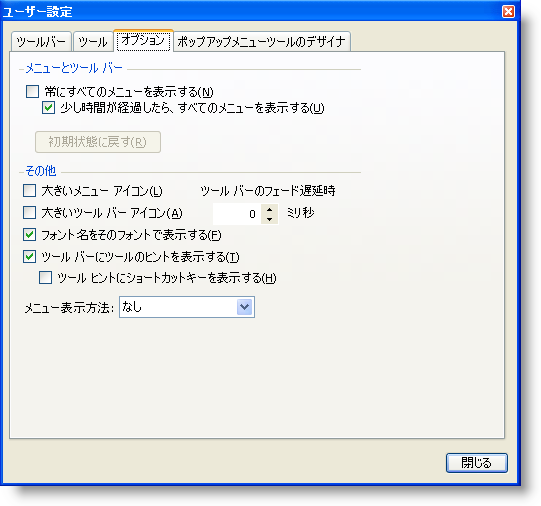
Task: Open the ツール tab
Action: click(x=93, y=42)
